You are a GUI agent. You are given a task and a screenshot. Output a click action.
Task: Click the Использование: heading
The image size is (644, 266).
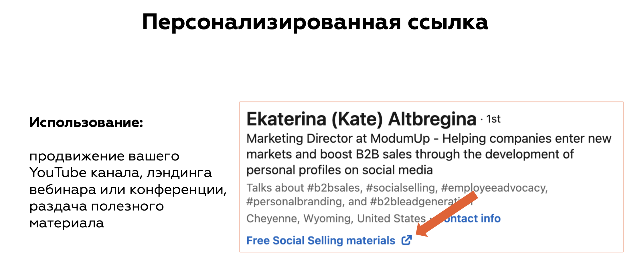[86, 122]
